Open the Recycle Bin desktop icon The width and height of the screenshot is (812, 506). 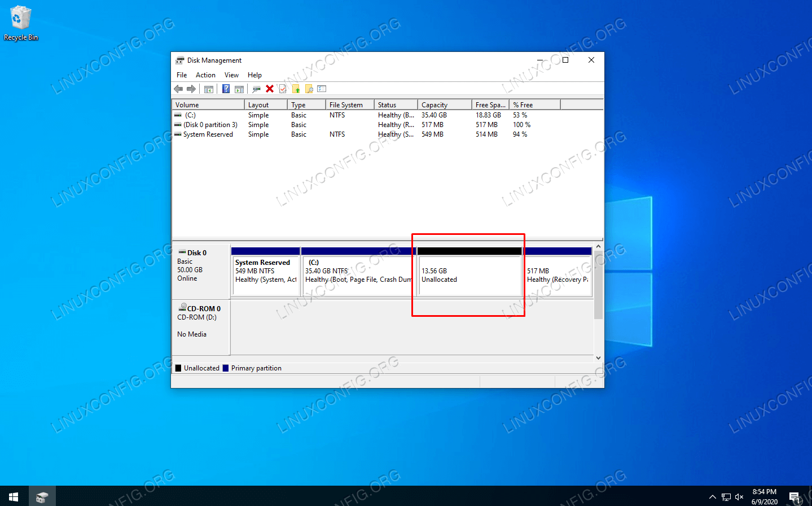[21, 23]
